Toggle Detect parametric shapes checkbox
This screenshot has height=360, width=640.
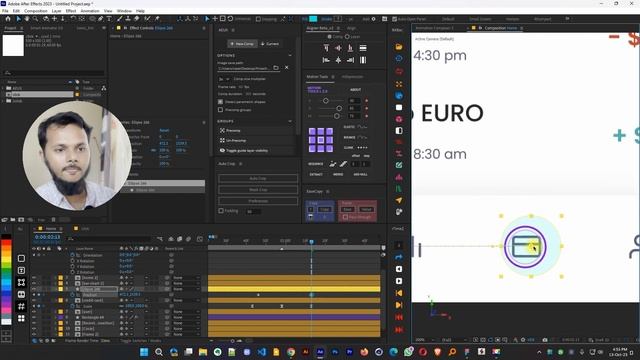(220, 102)
